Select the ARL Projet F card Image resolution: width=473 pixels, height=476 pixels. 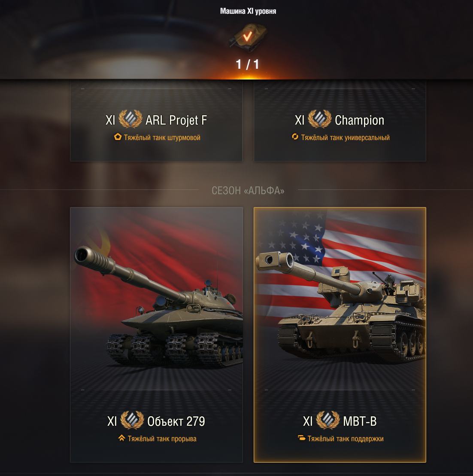[157, 121]
